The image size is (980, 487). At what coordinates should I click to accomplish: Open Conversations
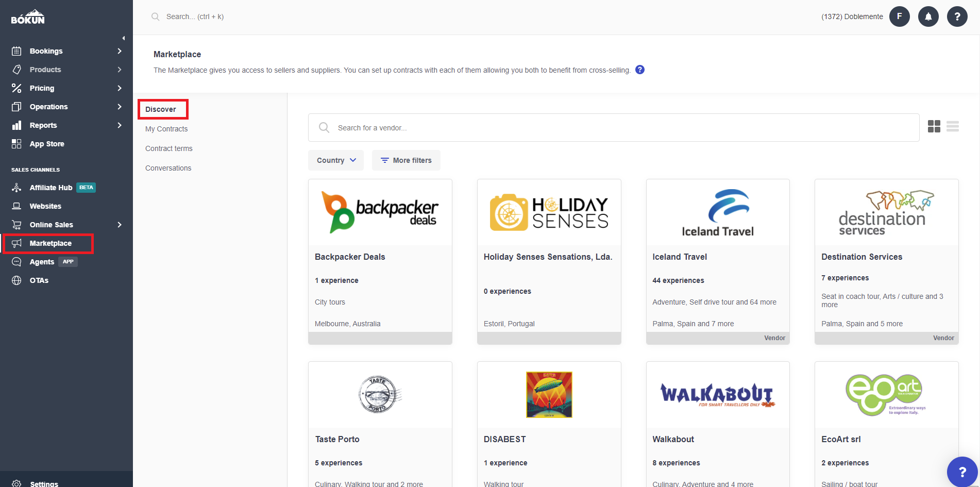coord(168,168)
